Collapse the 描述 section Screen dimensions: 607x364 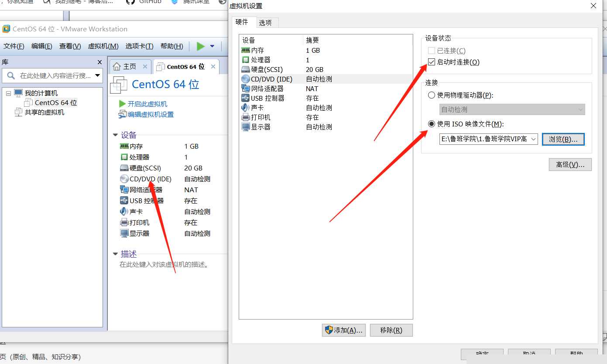(x=115, y=254)
